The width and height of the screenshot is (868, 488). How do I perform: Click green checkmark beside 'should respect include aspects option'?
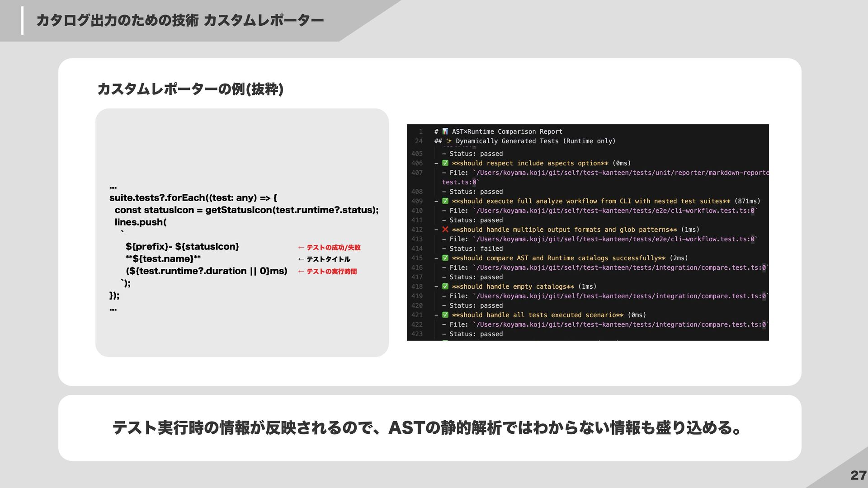pyautogui.click(x=445, y=163)
